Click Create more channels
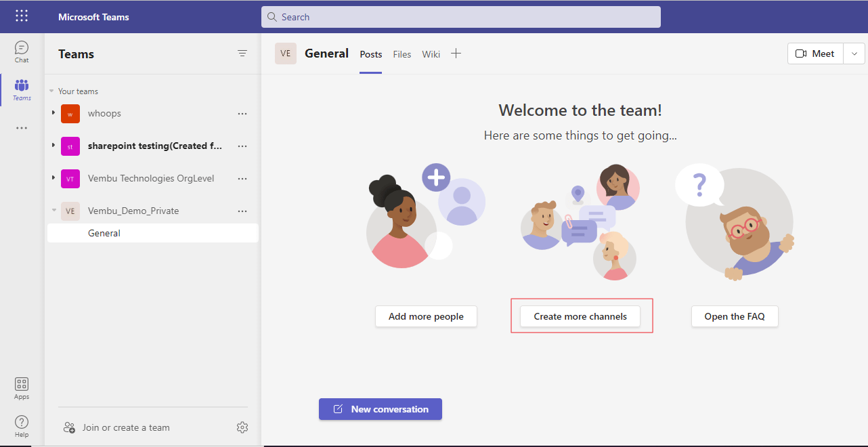Screen dimensions: 868x447 coord(580,316)
